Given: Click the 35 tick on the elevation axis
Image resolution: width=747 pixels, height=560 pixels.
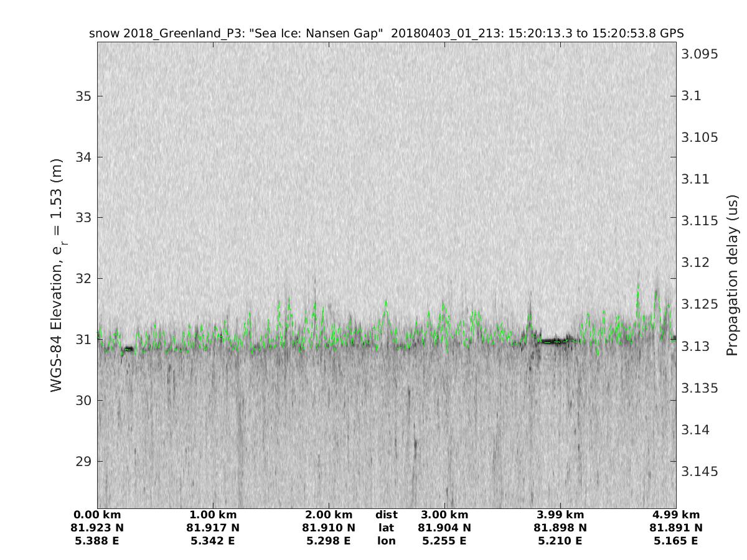Looking at the screenshot, I should click(84, 96).
